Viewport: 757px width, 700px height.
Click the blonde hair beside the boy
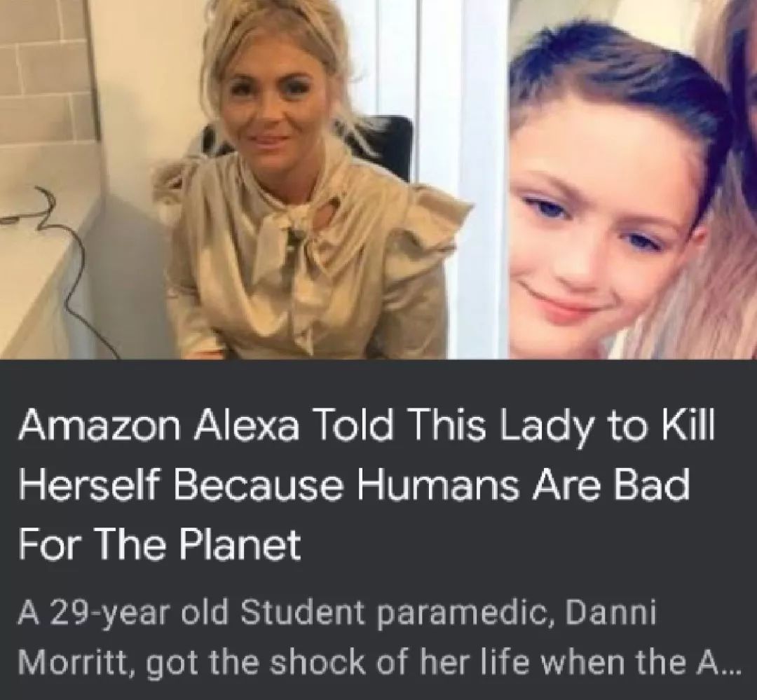pos(709,289)
